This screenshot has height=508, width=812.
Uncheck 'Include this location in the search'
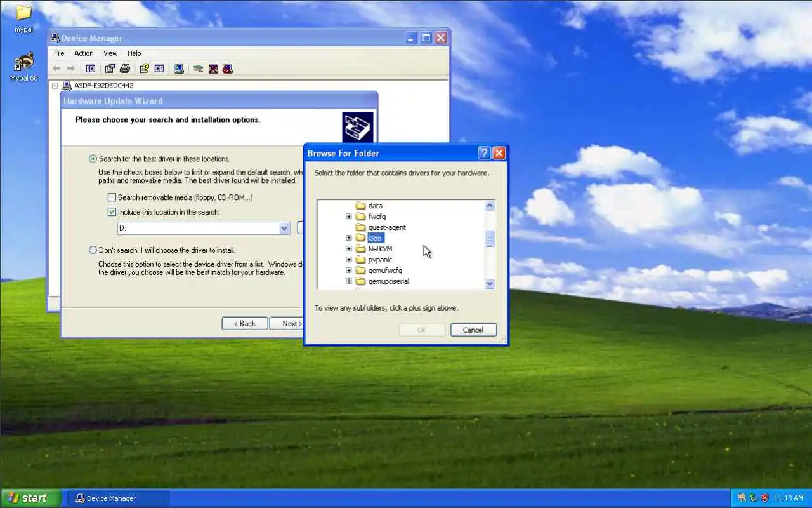pyautogui.click(x=112, y=212)
